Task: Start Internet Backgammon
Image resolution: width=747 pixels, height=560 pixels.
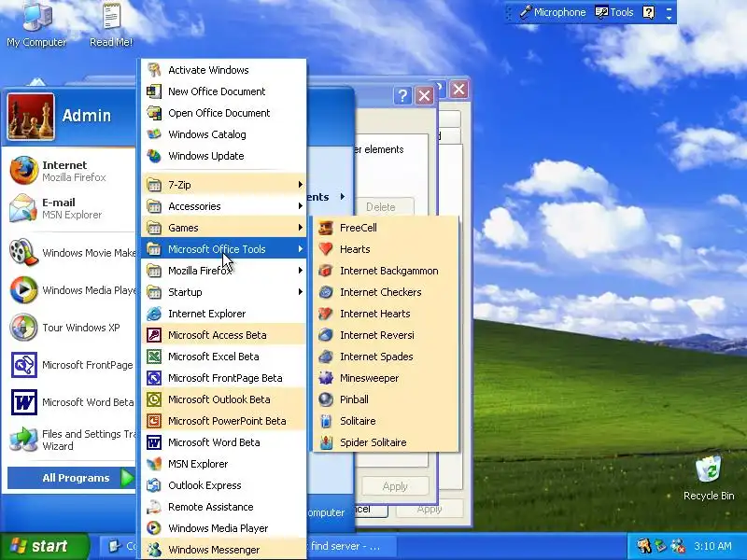Action: [x=385, y=271]
